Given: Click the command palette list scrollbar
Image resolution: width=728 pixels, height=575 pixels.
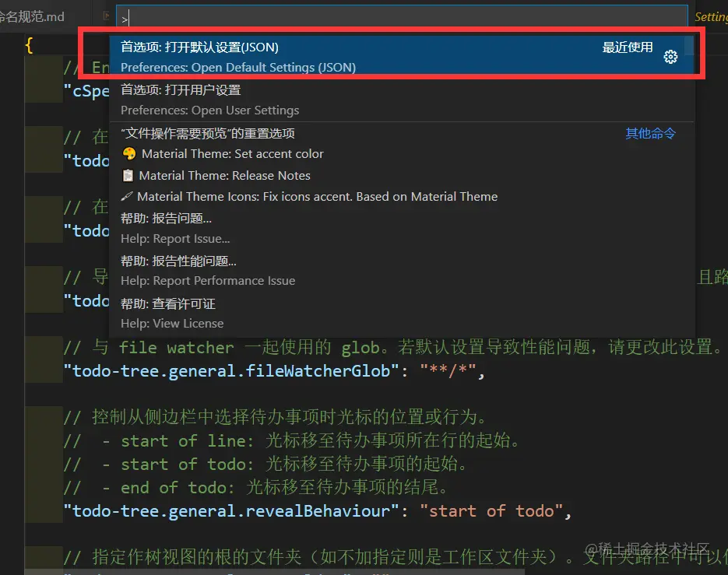Looking at the screenshot, I should pyautogui.click(x=689, y=45).
